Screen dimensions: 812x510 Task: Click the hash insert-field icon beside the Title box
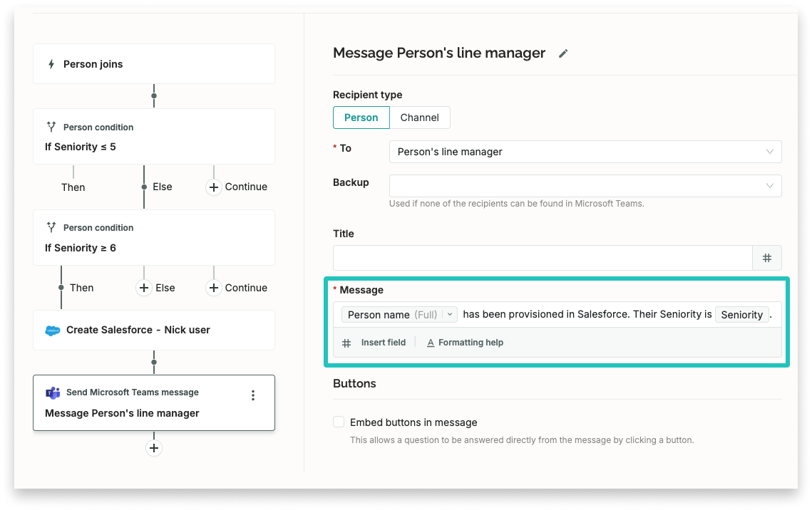pyautogui.click(x=767, y=258)
